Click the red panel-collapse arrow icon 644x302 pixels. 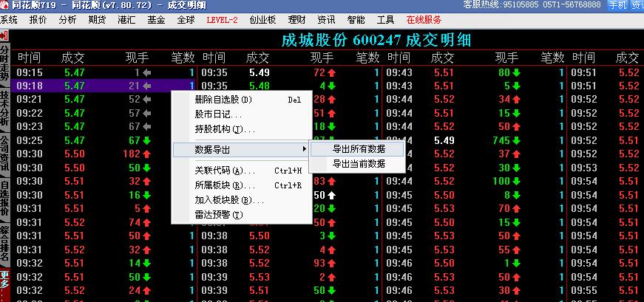coord(4,35)
